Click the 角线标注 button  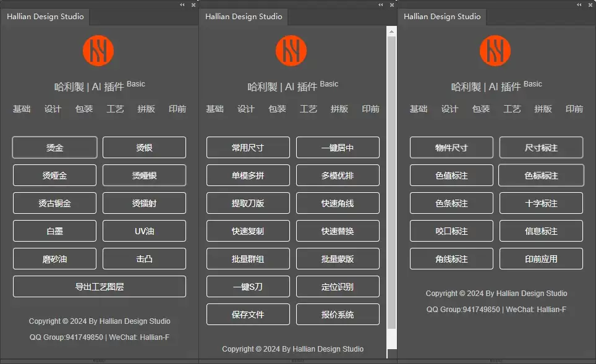pos(451,259)
